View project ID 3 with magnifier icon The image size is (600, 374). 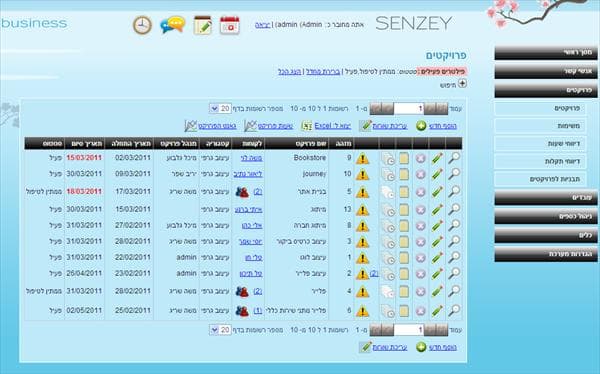[x=454, y=241]
